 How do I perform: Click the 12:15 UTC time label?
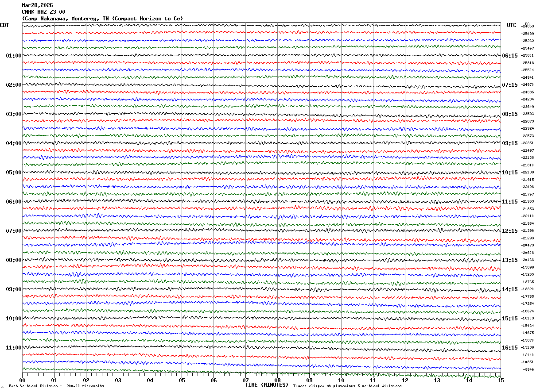tap(510, 231)
